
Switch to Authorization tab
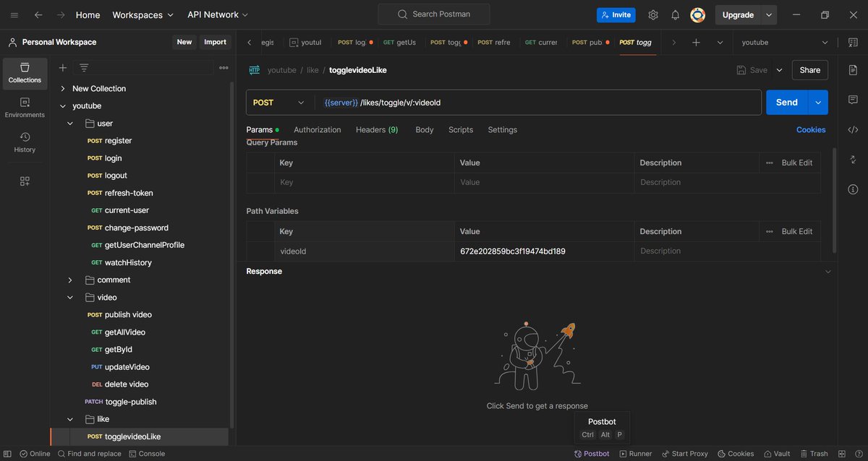317,130
